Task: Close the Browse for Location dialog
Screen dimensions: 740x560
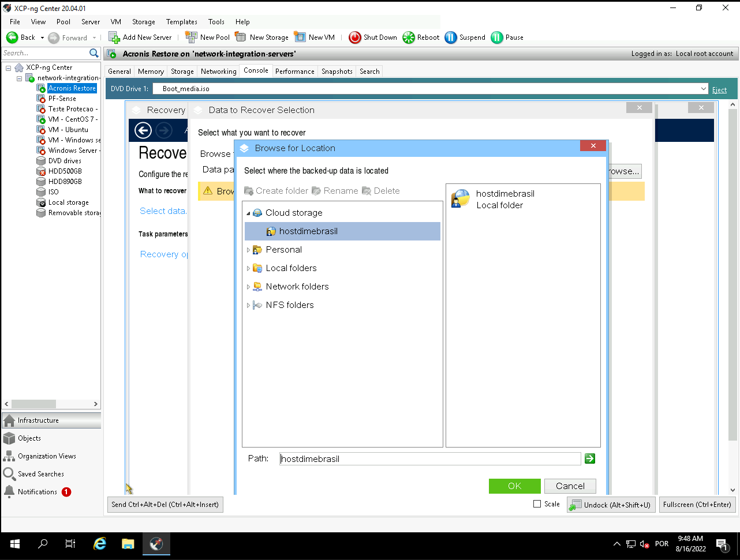Action: point(593,146)
